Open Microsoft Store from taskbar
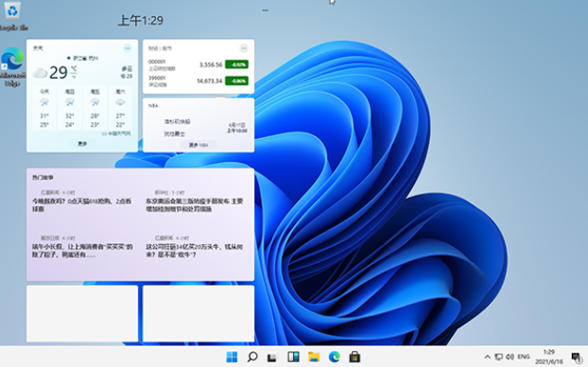Viewport: 588px width, 367px height. [x=355, y=357]
